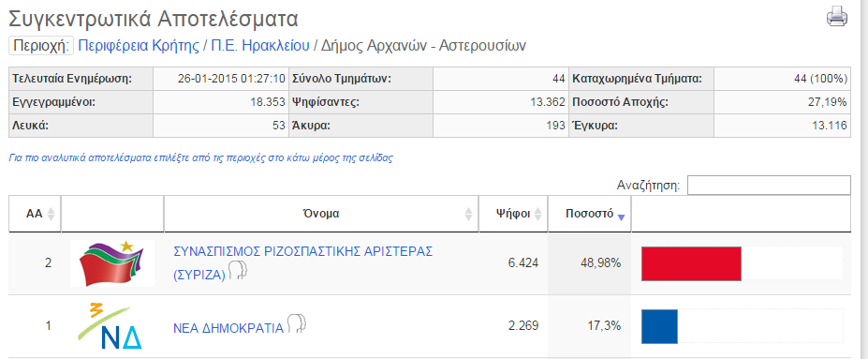Sort by Όνομα column sort arrows

pyautogui.click(x=469, y=214)
